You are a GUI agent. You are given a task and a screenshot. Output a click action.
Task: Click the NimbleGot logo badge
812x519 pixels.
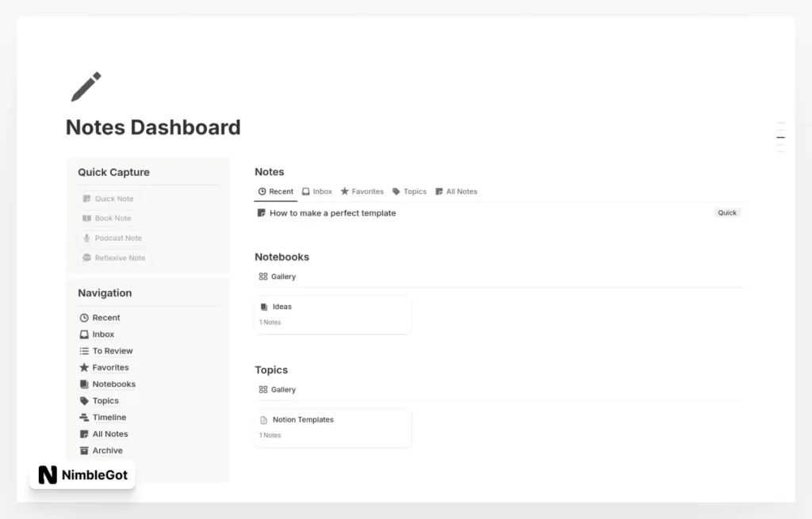pos(82,476)
